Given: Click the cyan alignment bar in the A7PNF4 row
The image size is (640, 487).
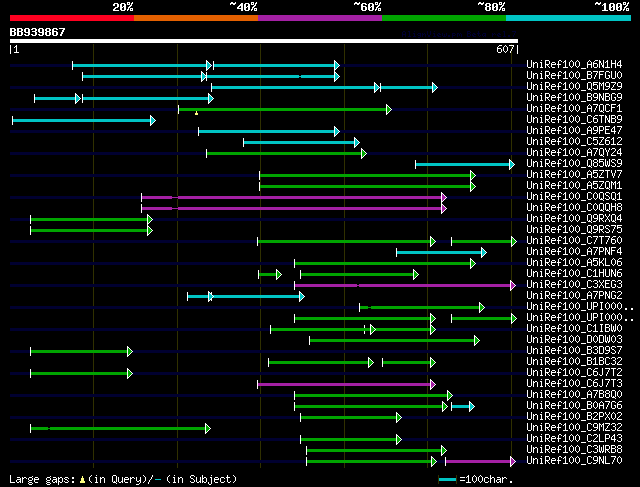Looking at the screenshot, I should point(441,253).
